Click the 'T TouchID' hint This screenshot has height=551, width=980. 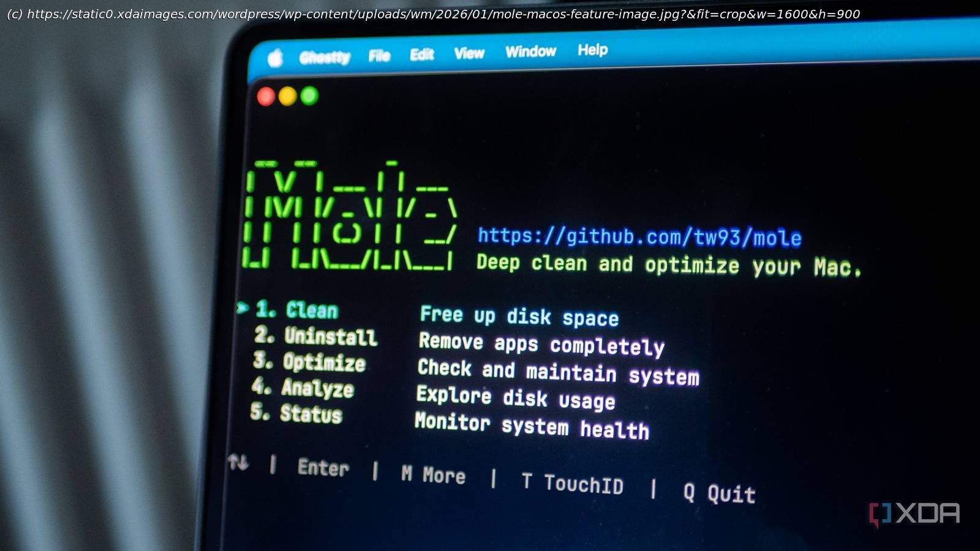(572, 484)
